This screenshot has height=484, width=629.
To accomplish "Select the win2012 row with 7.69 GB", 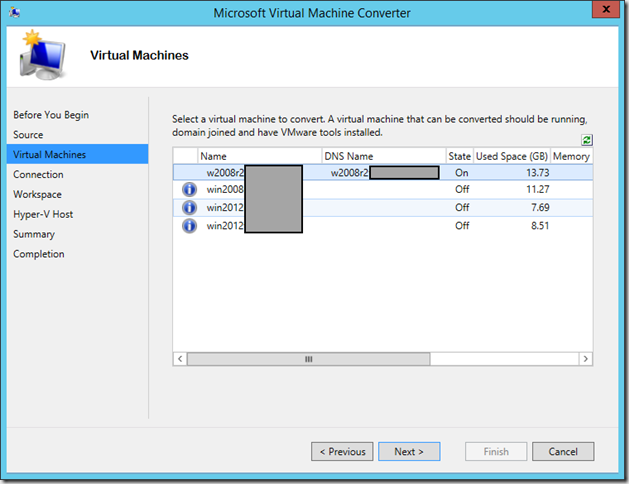I will [383, 207].
